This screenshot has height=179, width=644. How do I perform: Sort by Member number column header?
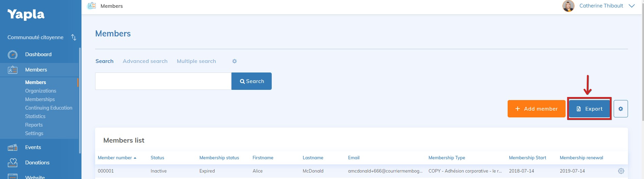pyautogui.click(x=115, y=158)
